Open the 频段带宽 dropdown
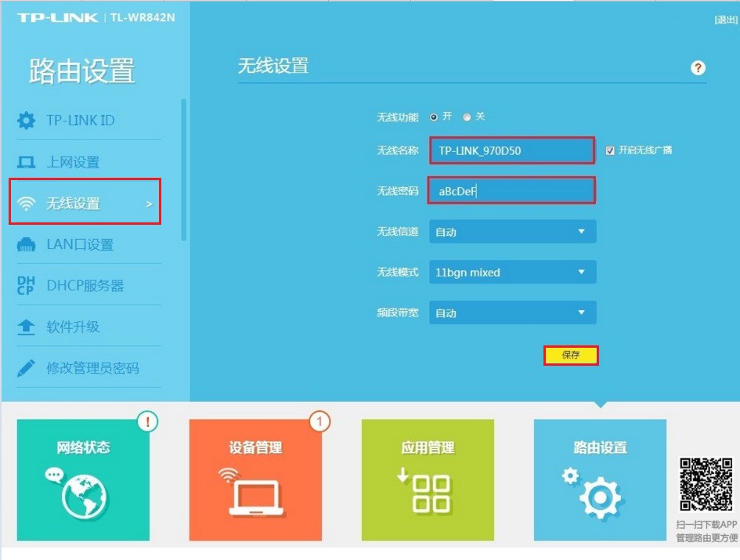This screenshot has width=740, height=560. click(x=513, y=313)
